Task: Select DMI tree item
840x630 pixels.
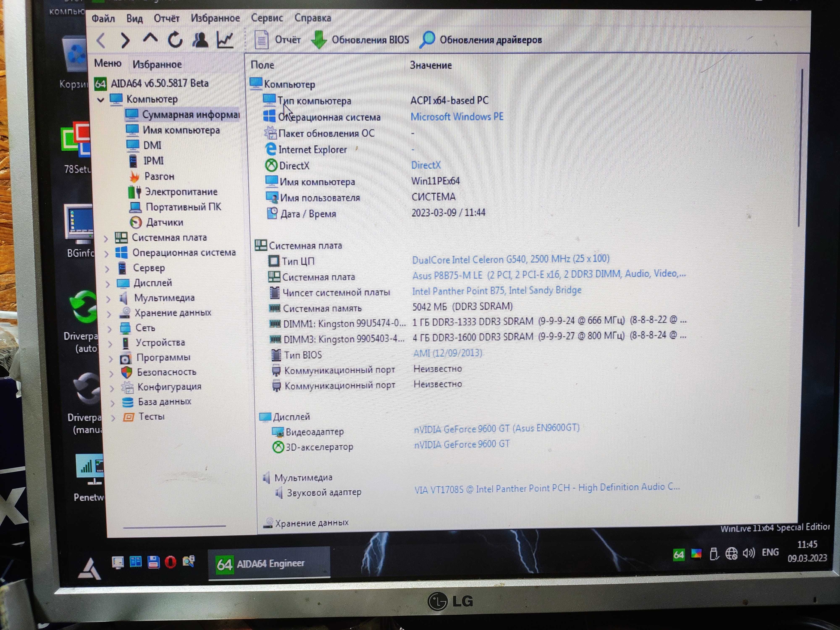Action: pyautogui.click(x=144, y=146)
